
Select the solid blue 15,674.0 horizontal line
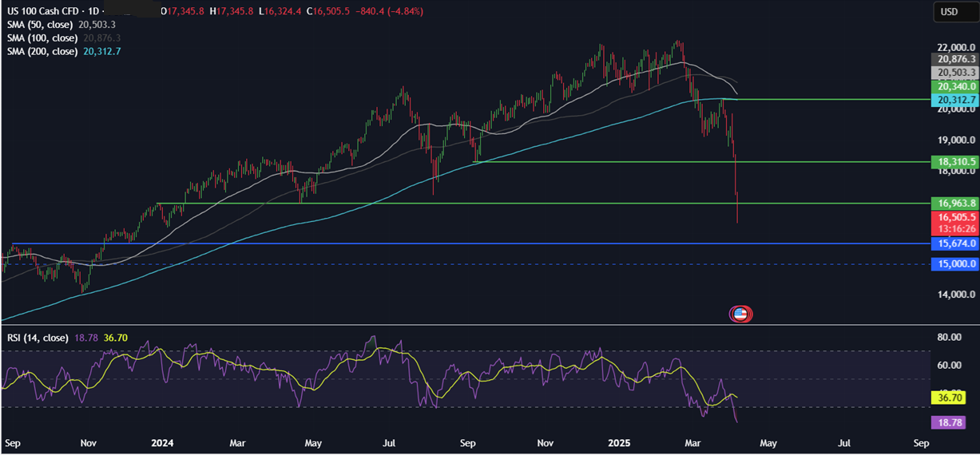pyautogui.click(x=471, y=243)
